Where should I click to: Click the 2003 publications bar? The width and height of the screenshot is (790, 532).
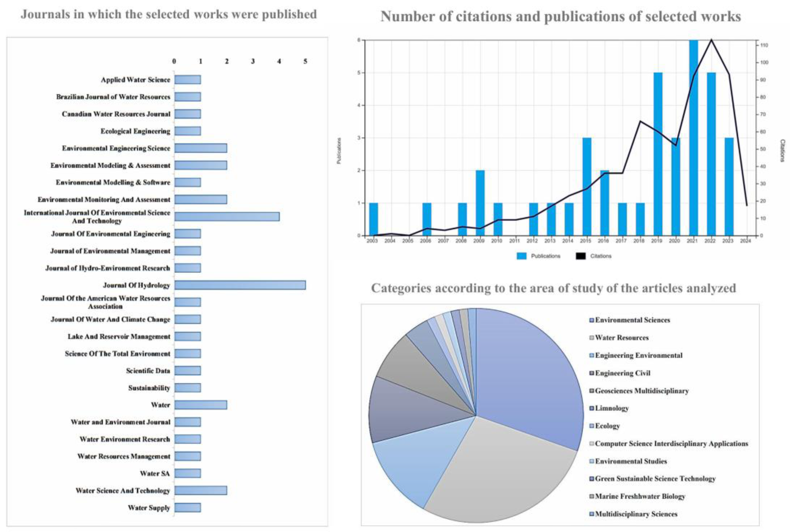[x=373, y=219]
